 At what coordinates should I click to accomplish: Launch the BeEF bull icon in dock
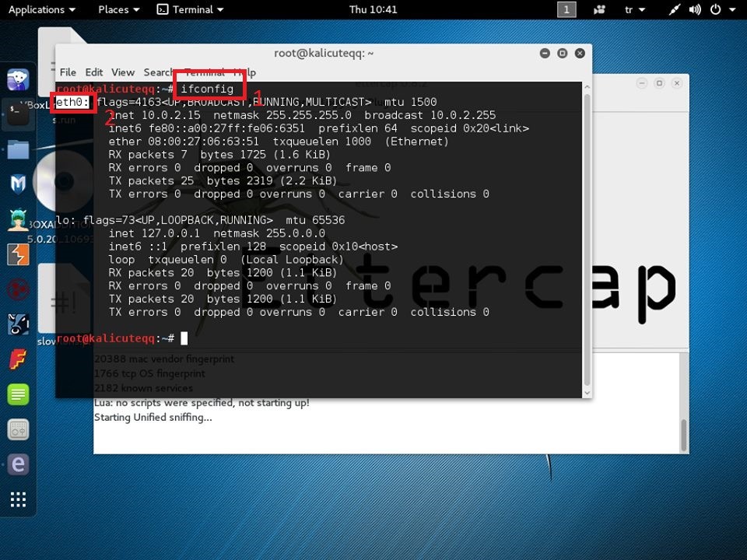(18, 324)
